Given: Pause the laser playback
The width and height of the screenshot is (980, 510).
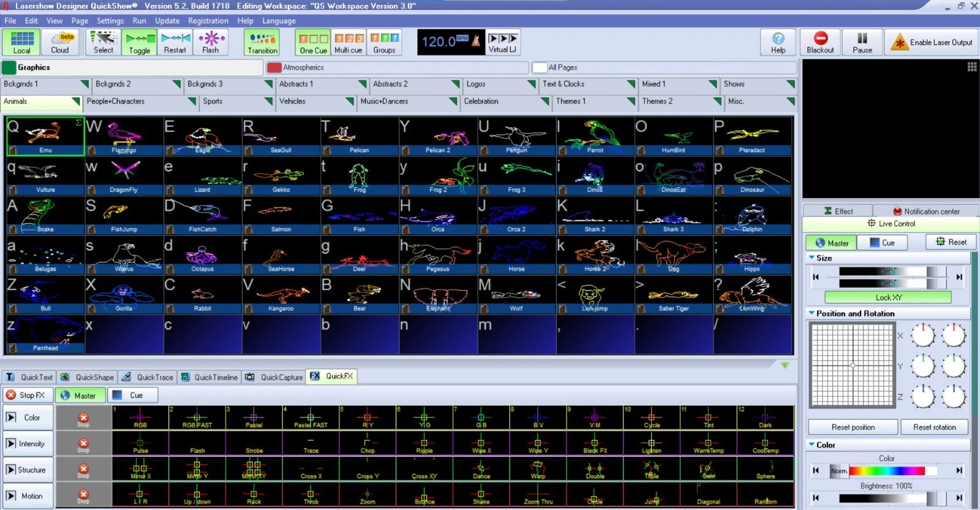Looking at the screenshot, I should point(862,42).
